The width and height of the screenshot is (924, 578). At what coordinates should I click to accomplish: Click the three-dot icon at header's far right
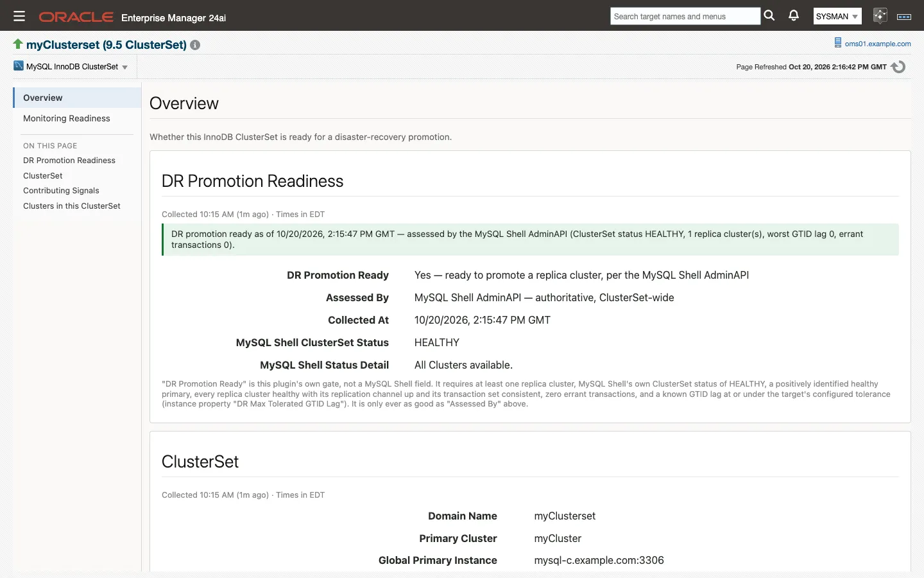904,17
